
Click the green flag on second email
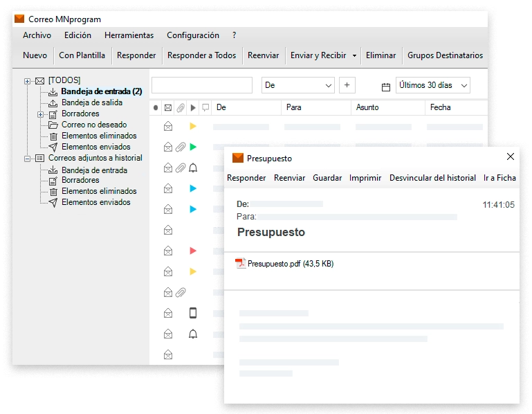click(x=193, y=147)
